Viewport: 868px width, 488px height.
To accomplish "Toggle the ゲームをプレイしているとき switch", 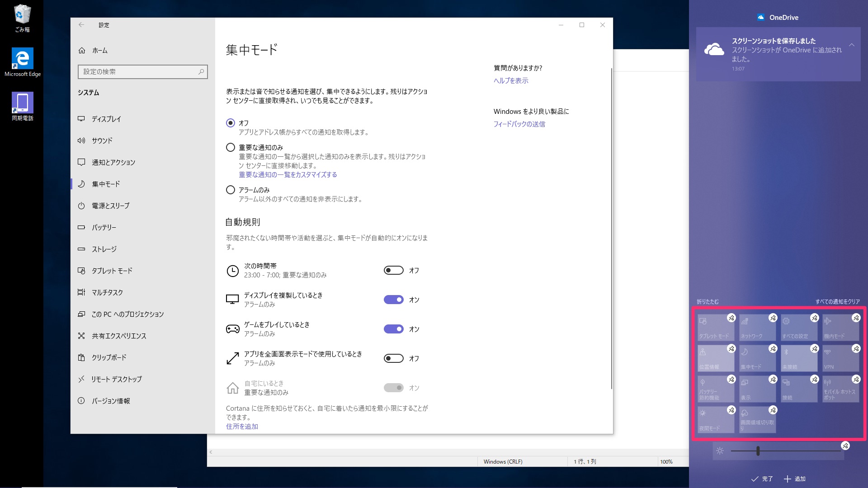I will click(x=394, y=329).
